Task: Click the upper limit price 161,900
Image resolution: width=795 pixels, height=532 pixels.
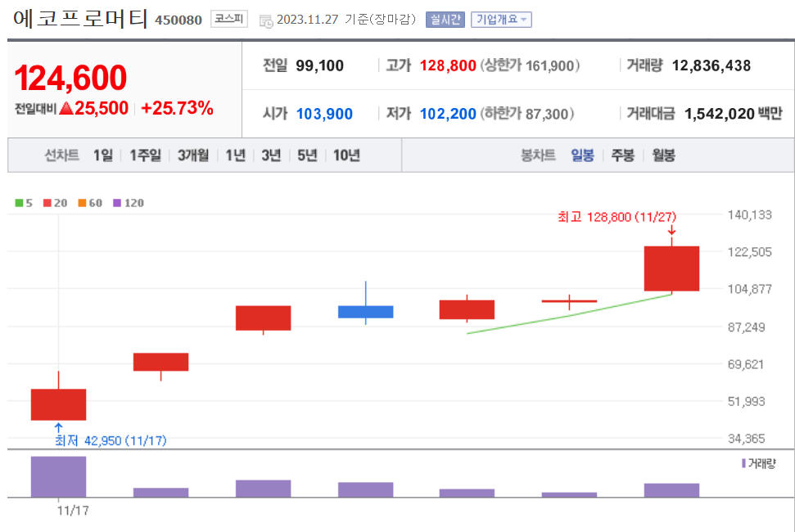Action: click(549, 65)
